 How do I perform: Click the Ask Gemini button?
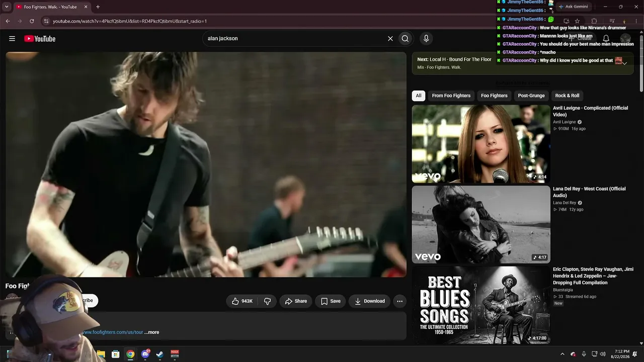[x=573, y=7]
